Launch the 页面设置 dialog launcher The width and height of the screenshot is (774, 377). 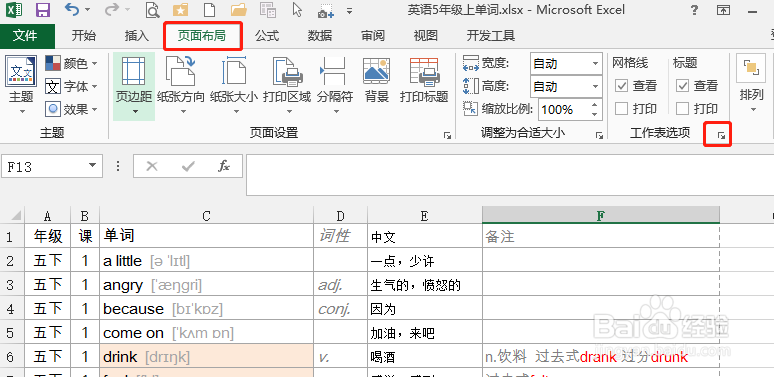(447, 136)
